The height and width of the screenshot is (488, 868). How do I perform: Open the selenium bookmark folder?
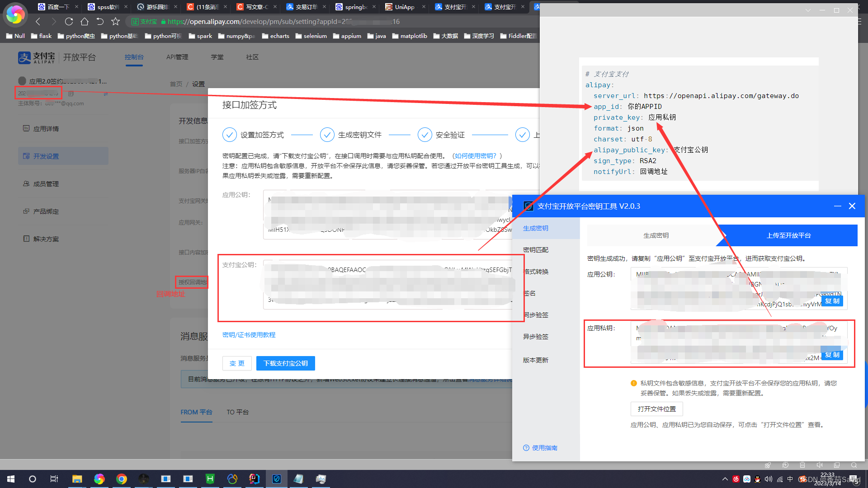coord(311,36)
